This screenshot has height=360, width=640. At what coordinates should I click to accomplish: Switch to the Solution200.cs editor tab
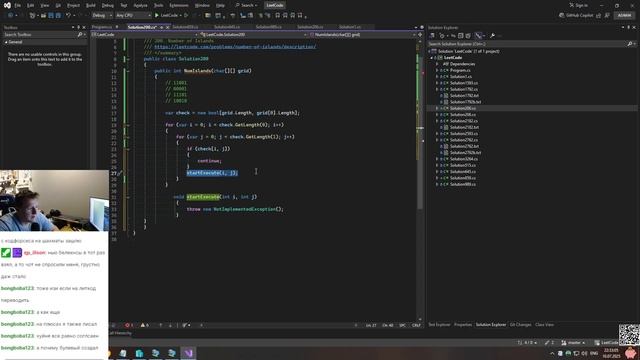point(142,27)
